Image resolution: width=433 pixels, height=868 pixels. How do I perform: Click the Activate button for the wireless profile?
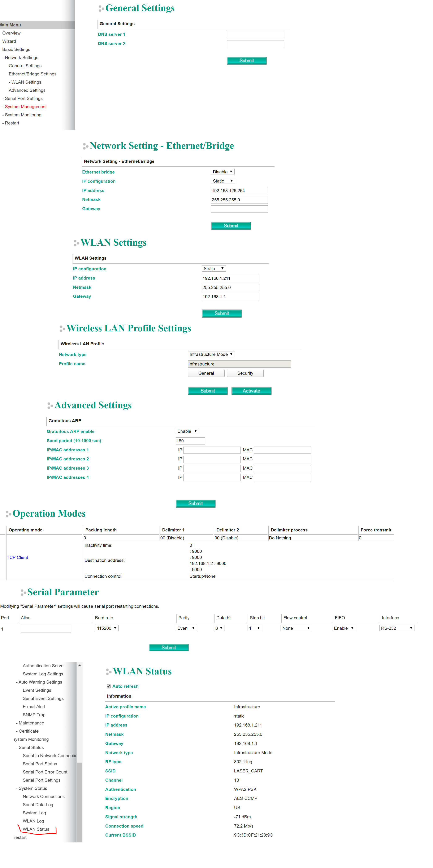tap(251, 391)
